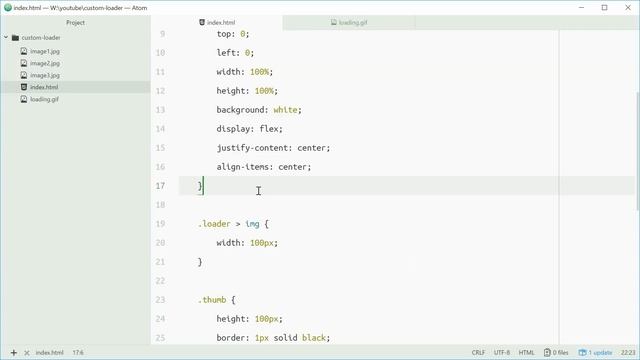Select custom-loader folder icon in tree
The width and height of the screenshot is (640, 360).
click(x=16, y=38)
